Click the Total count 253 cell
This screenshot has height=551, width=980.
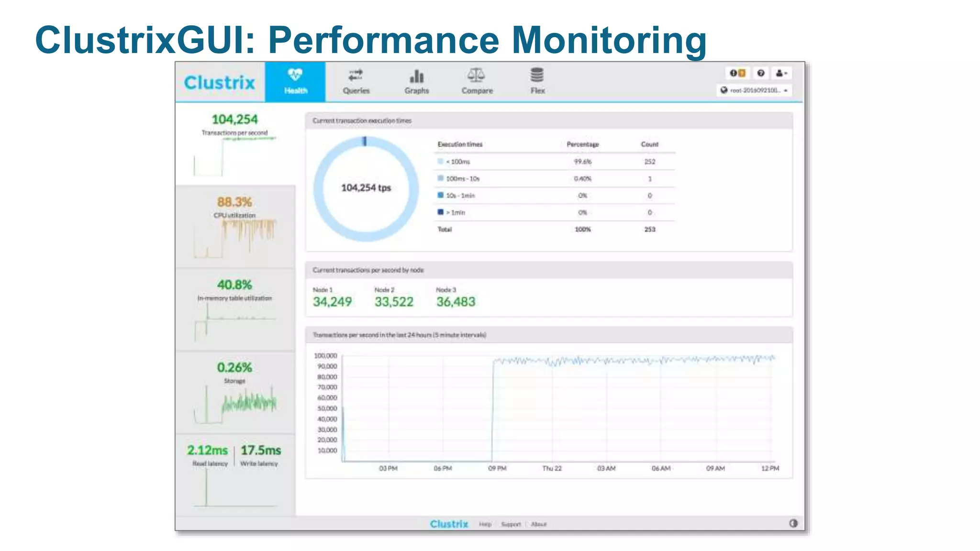tap(649, 230)
